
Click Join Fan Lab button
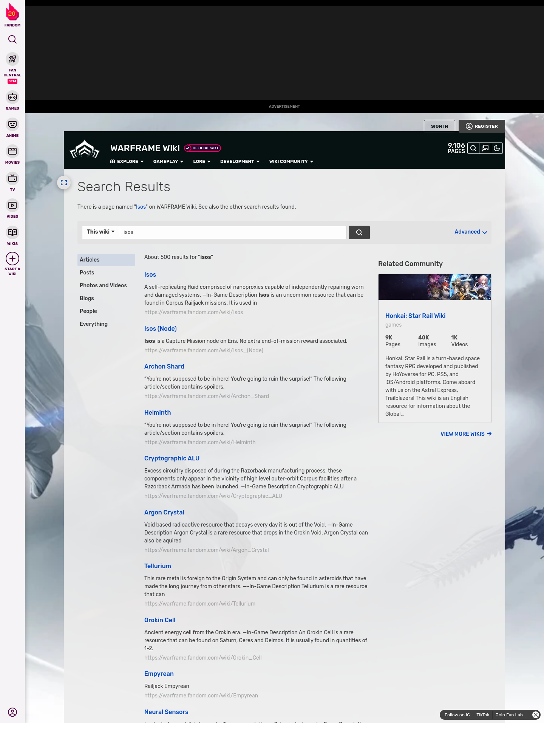509,715
